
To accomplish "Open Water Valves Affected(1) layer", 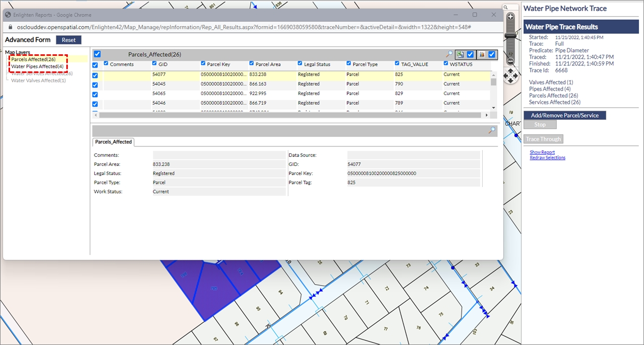I will click(x=38, y=80).
